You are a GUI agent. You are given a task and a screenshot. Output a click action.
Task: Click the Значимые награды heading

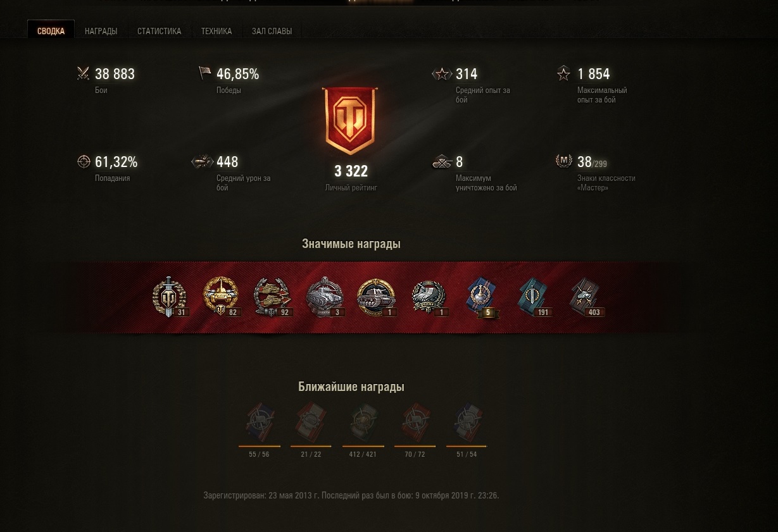[351, 244]
